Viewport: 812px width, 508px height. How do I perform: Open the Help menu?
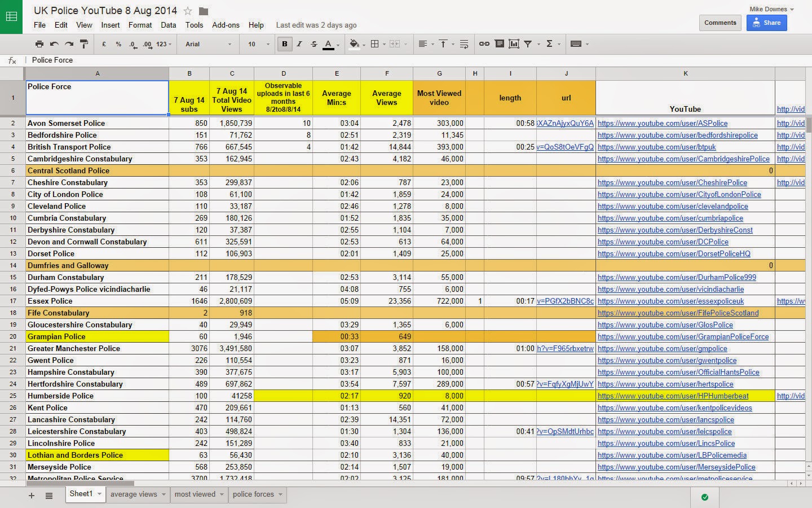point(256,25)
